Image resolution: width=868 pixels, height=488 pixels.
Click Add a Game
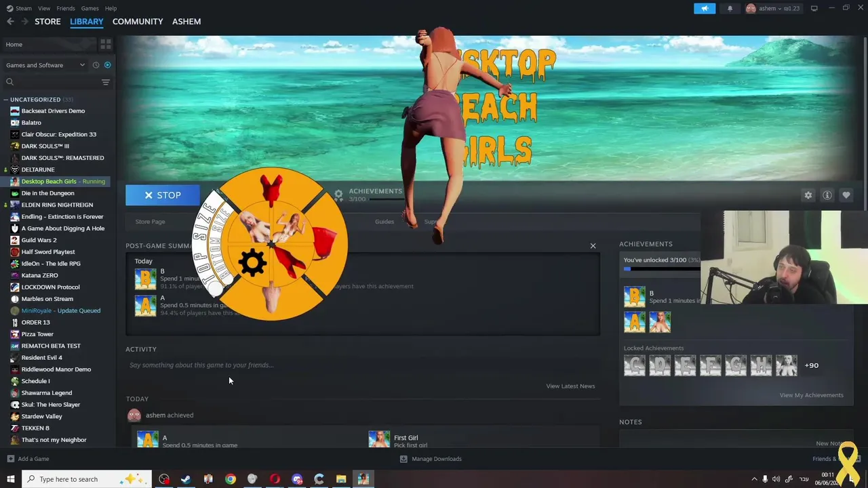27,459
